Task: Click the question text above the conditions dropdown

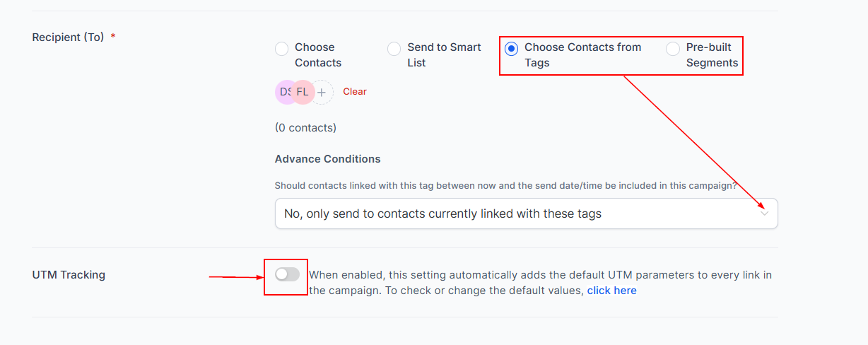Action: point(505,186)
